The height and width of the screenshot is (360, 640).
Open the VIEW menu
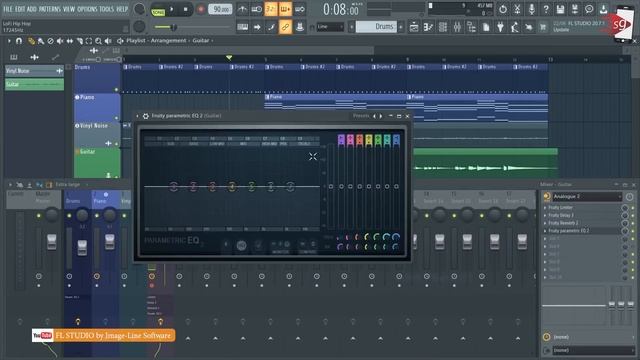pos(69,9)
